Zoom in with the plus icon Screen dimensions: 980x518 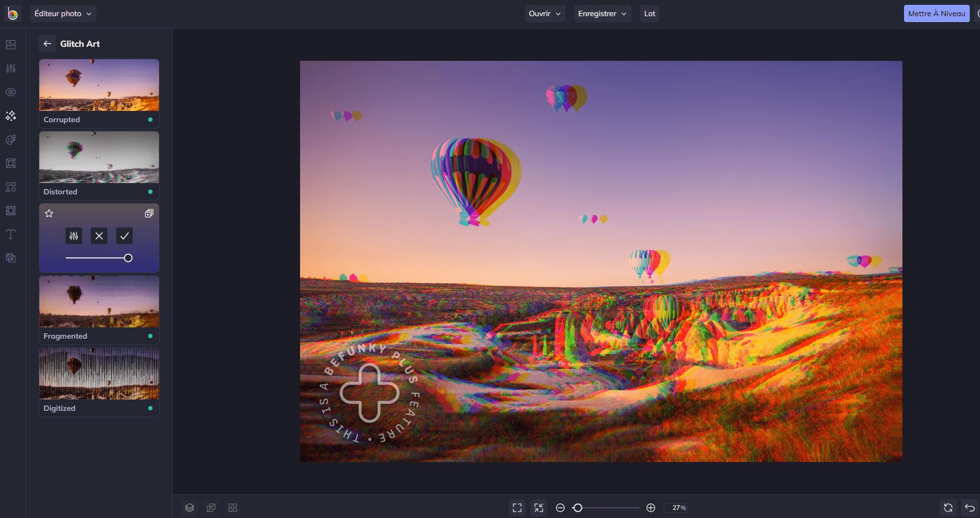[x=651, y=508]
